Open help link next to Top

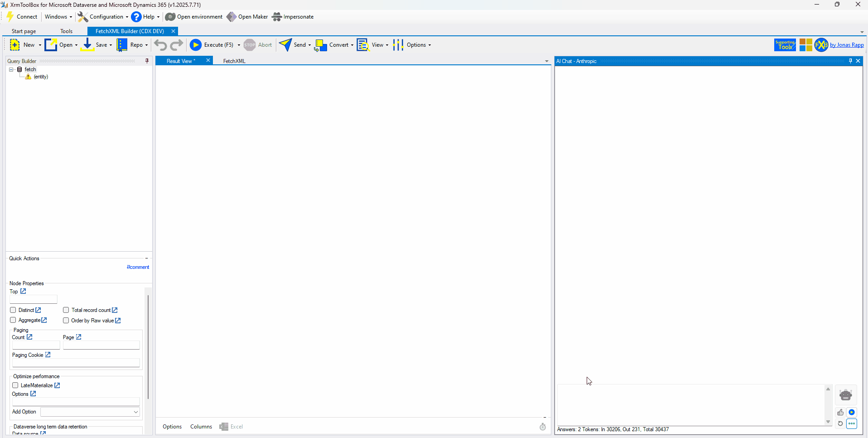[x=23, y=291]
